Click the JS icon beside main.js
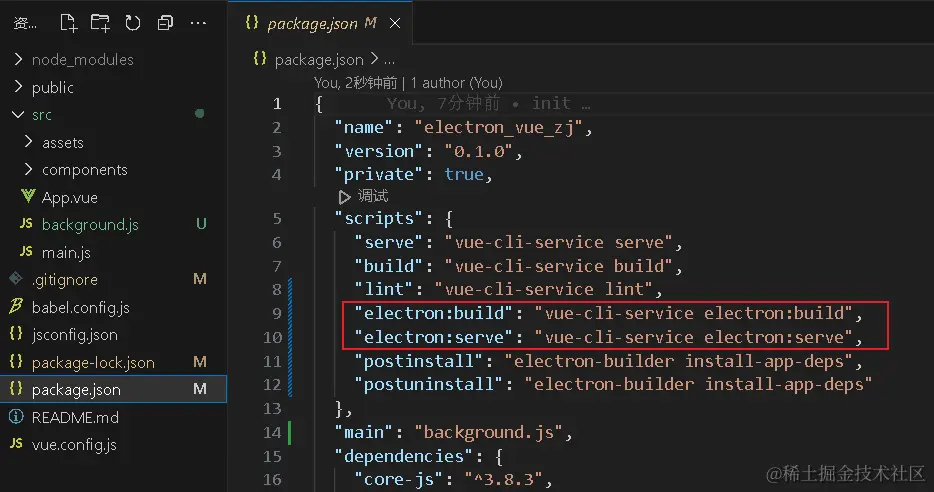934x492 pixels. click(26, 251)
